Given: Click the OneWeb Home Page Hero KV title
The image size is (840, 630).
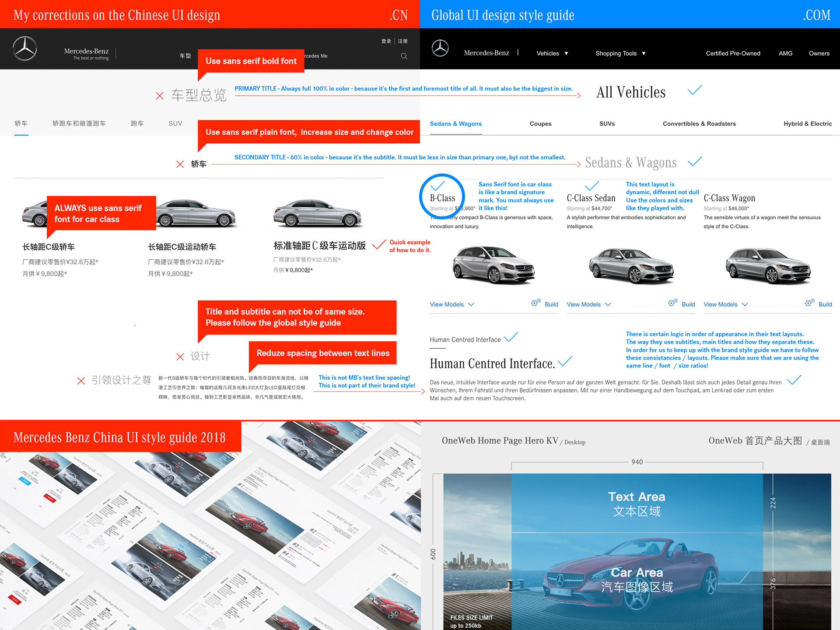Looking at the screenshot, I should (500, 441).
